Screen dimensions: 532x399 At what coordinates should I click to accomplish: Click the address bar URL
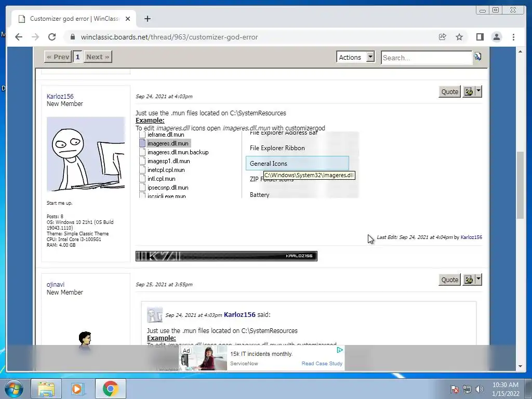(x=169, y=37)
